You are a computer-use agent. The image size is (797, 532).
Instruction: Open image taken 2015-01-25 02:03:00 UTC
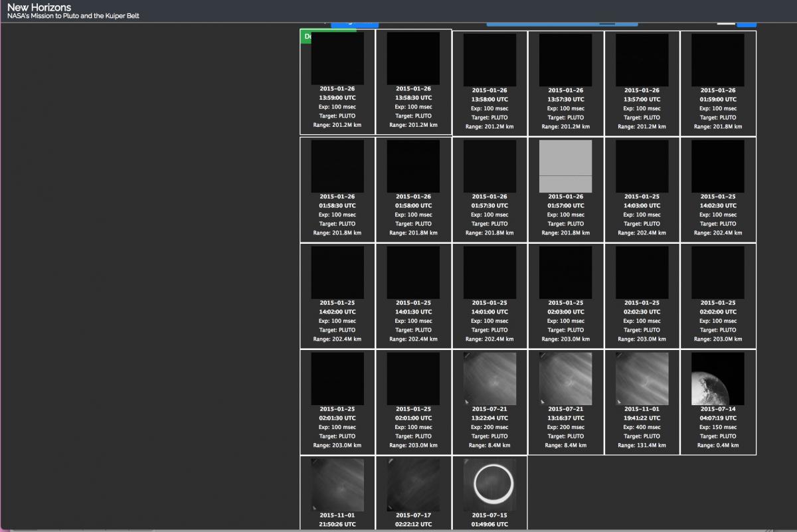pos(565,273)
